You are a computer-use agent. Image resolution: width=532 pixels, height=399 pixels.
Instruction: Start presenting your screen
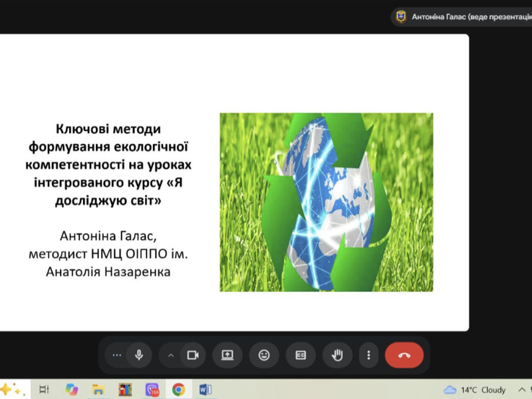[x=227, y=355]
